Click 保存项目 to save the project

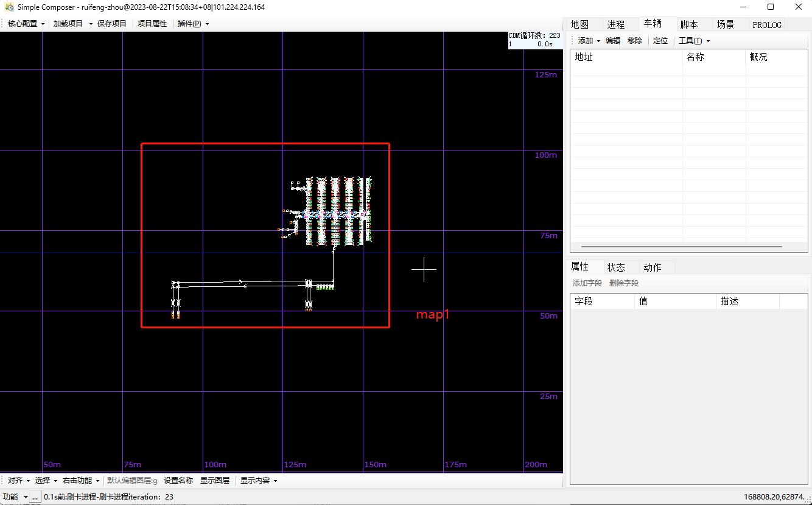click(x=112, y=24)
